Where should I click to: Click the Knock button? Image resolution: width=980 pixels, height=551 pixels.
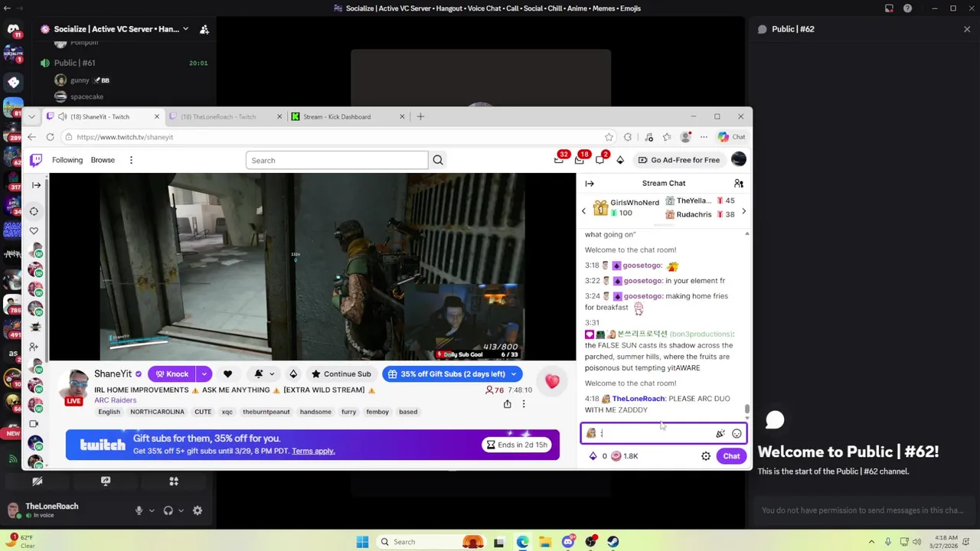171,374
